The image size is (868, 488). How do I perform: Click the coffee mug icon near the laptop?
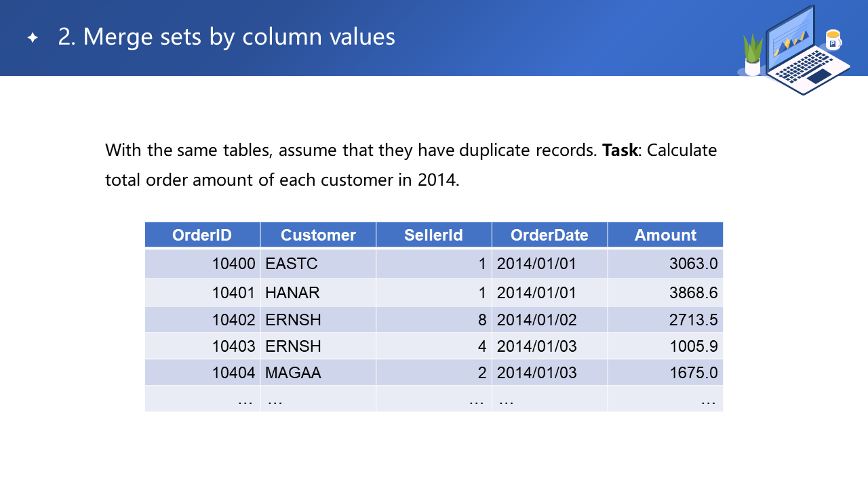(833, 40)
